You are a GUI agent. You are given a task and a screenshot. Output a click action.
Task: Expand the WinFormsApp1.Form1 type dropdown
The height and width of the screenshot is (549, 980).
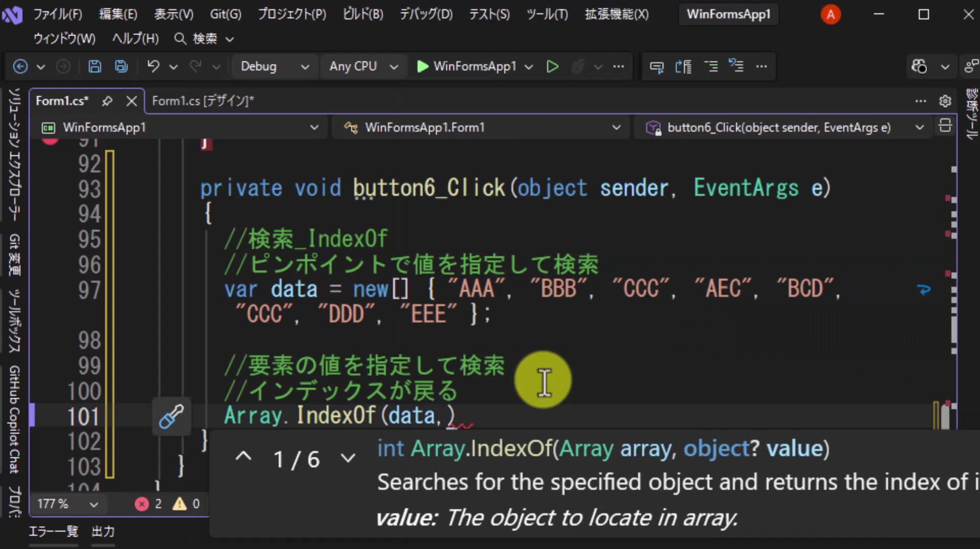(617, 128)
